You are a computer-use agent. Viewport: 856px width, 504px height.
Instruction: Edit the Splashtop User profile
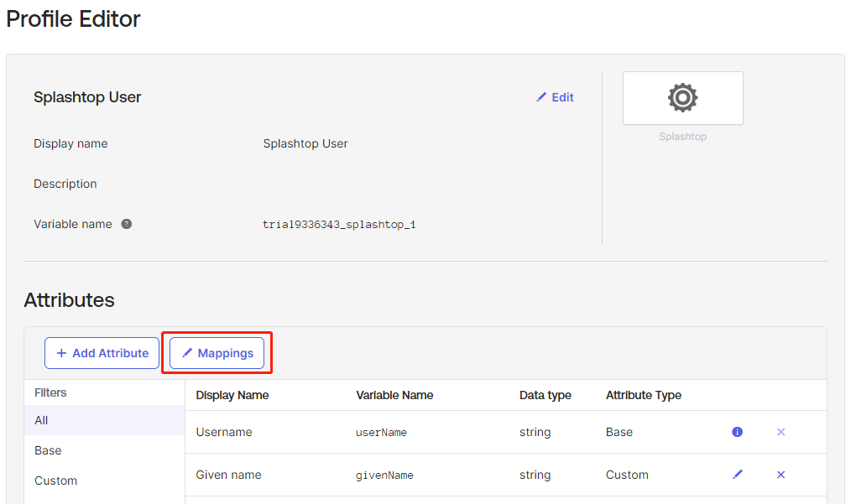point(556,97)
